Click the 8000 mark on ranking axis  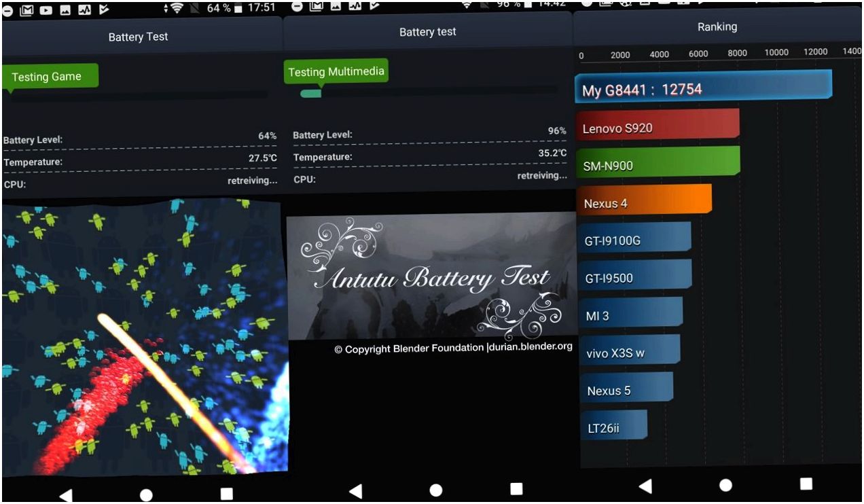tap(738, 53)
